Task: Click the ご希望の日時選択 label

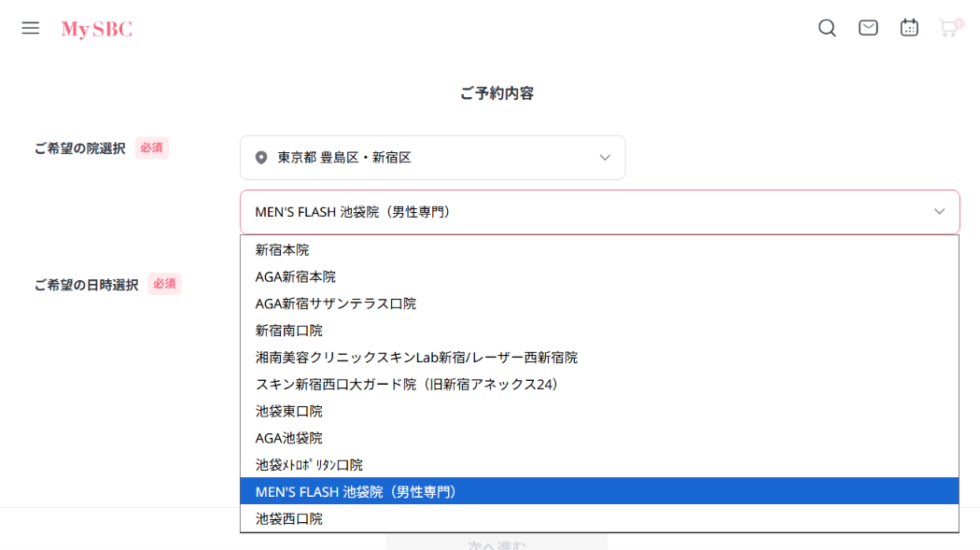Action: click(x=86, y=285)
